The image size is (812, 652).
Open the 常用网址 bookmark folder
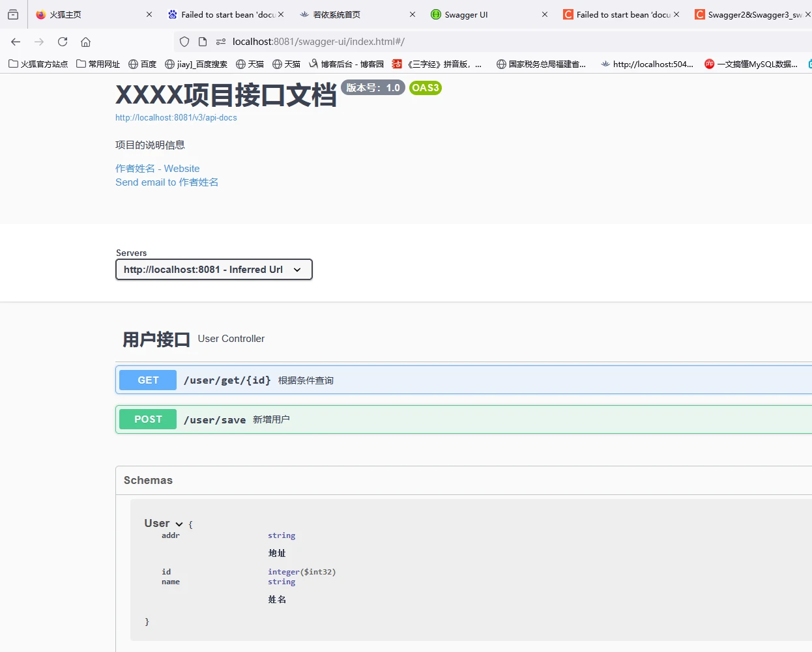[98, 64]
